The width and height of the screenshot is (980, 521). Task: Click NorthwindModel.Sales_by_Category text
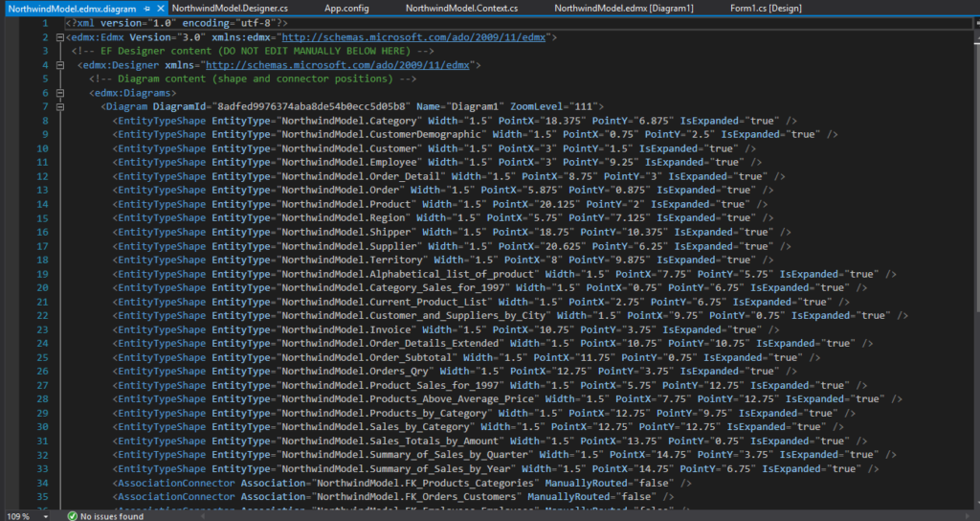click(x=375, y=427)
